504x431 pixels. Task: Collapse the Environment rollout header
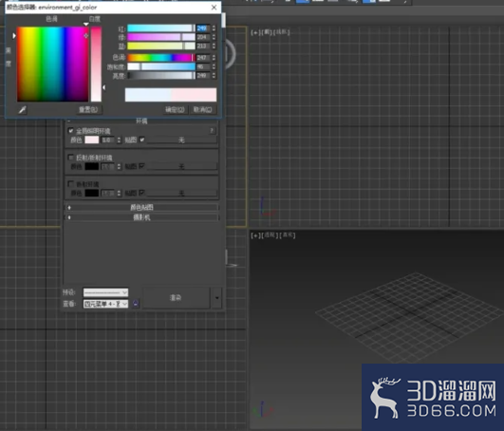coord(141,122)
